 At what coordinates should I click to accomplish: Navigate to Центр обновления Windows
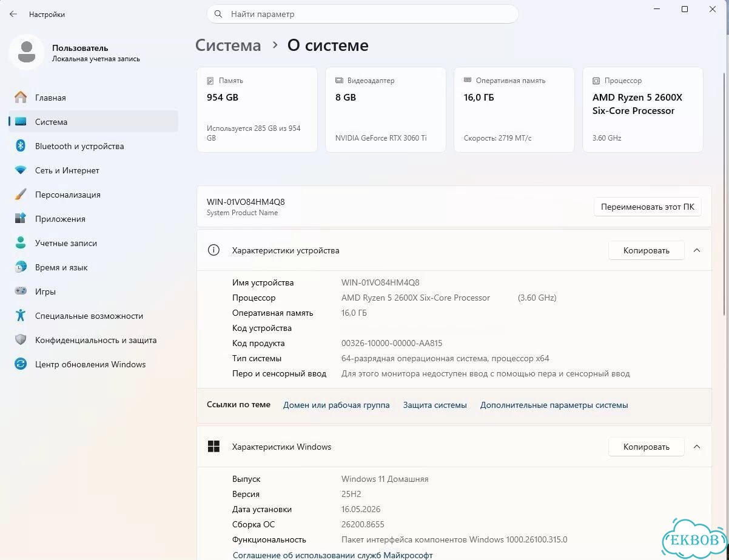(x=93, y=364)
